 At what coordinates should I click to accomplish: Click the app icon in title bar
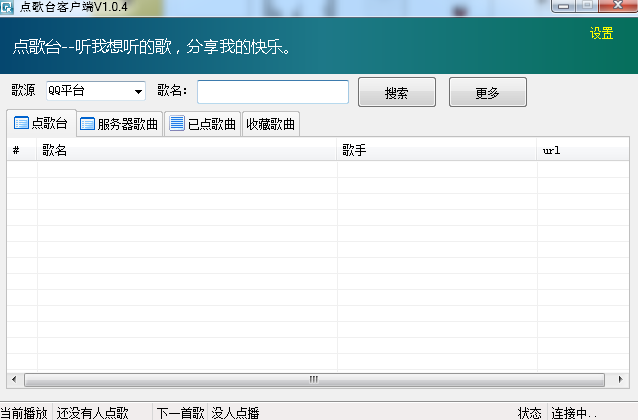pos(7,7)
